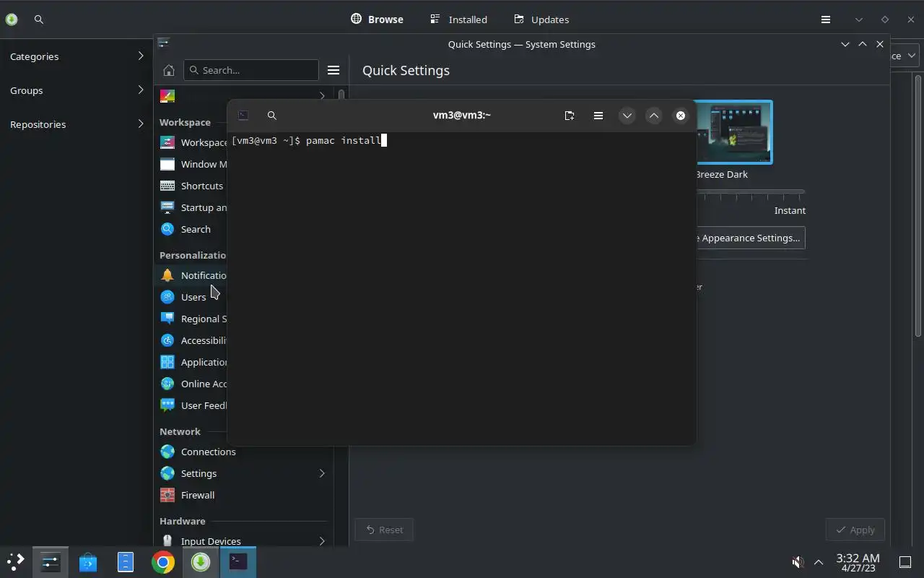Screen dimensions: 924x578
Task: Click the Pamac taskbar icon
Action: [x=201, y=561]
